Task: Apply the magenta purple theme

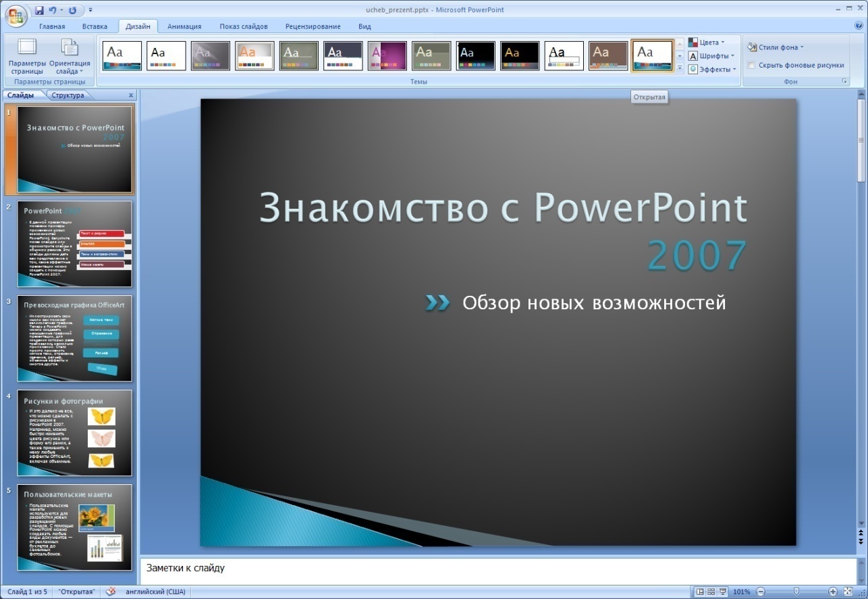Action: point(387,56)
